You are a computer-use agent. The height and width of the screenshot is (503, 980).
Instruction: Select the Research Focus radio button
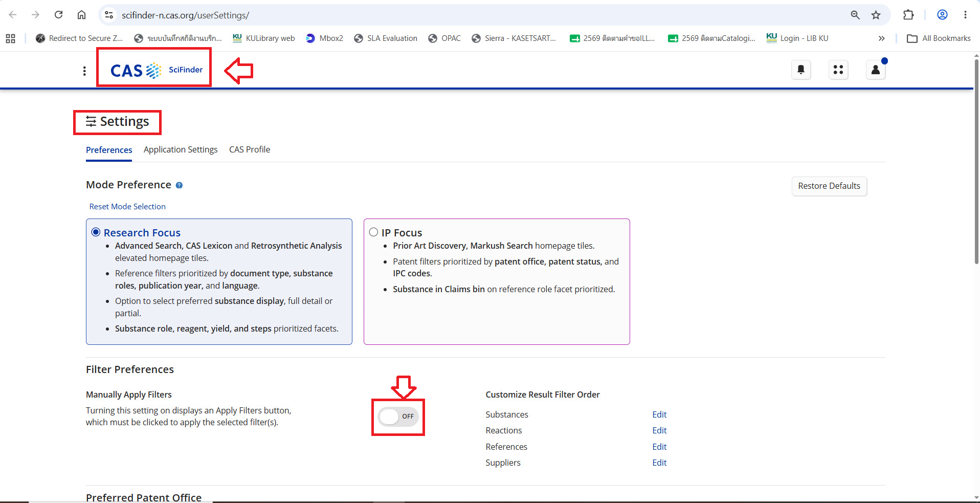[x=96, y=232]
